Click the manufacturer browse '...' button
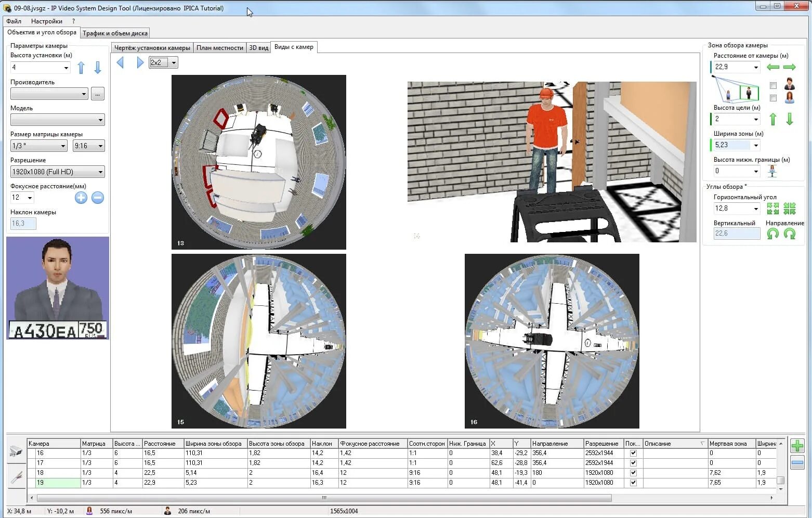812x518 pixels. [98, 94]
